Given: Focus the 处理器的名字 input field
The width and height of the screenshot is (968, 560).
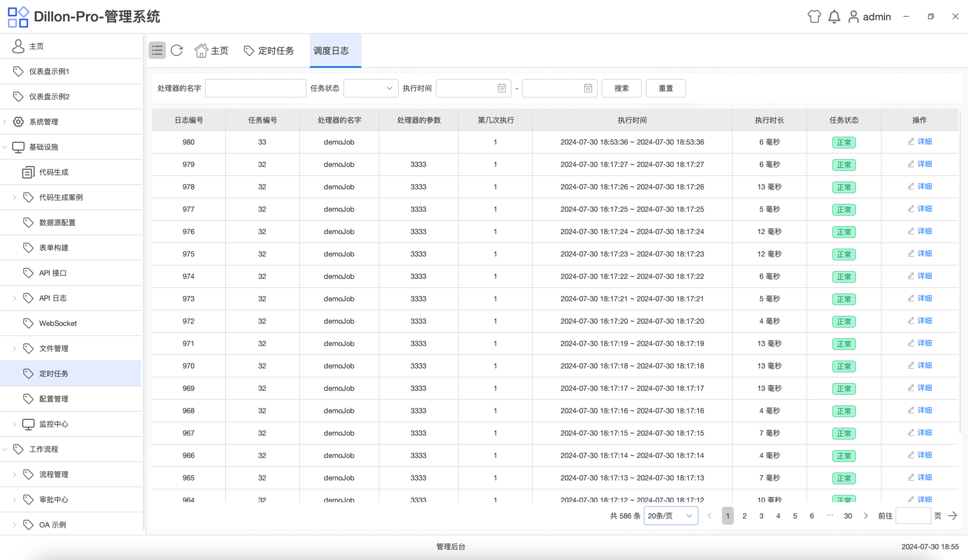Looking at the screenshot, I should point(255,88).
